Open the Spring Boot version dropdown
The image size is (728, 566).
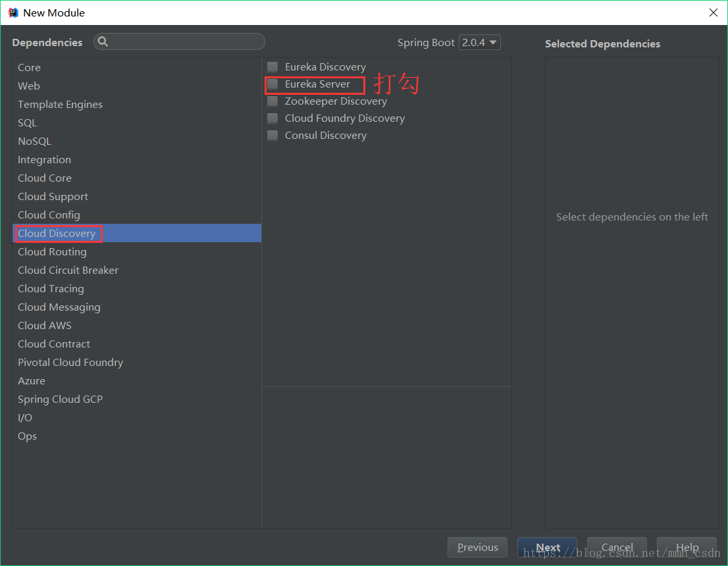[x=480, y=42]
